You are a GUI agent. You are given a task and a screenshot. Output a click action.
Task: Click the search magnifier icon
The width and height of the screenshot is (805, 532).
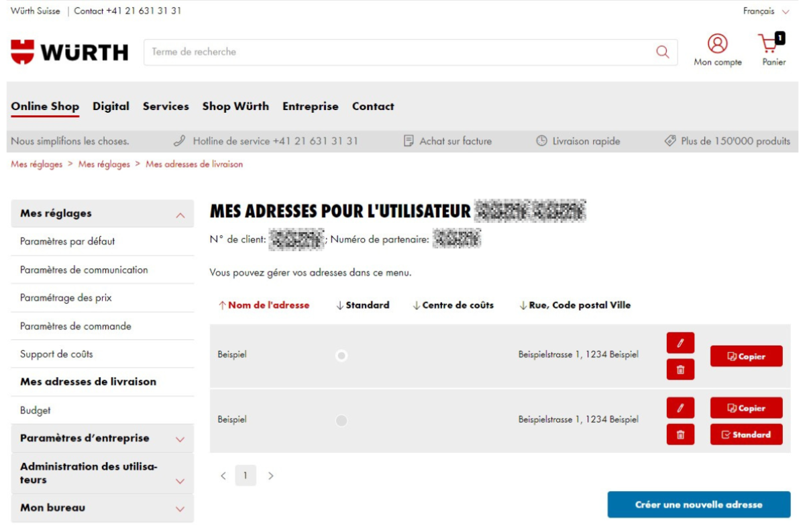coord(663,52)
